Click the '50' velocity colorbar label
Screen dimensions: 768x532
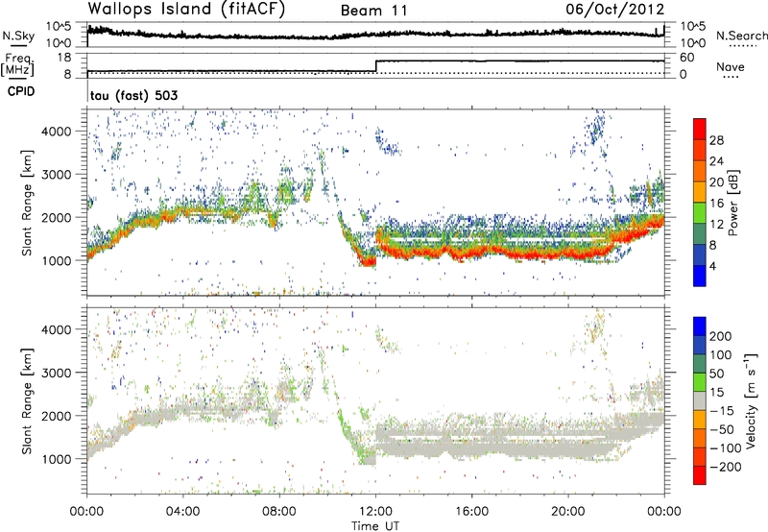click(x=716, y=374)
